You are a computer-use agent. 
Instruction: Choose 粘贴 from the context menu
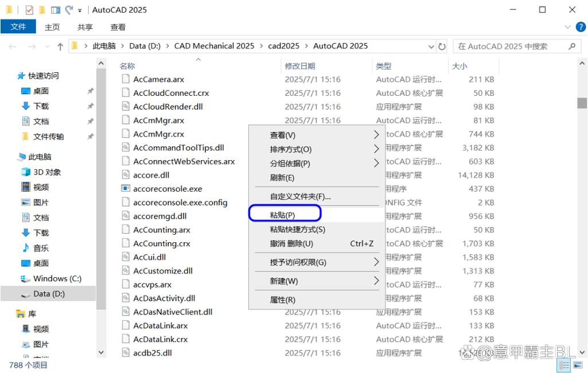tap(285, 213)
